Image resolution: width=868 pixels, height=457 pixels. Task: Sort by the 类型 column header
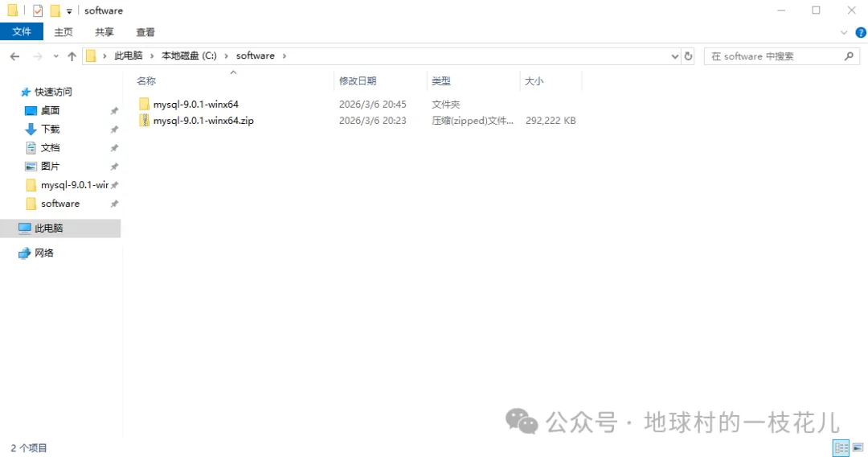(x=441, y=81)
